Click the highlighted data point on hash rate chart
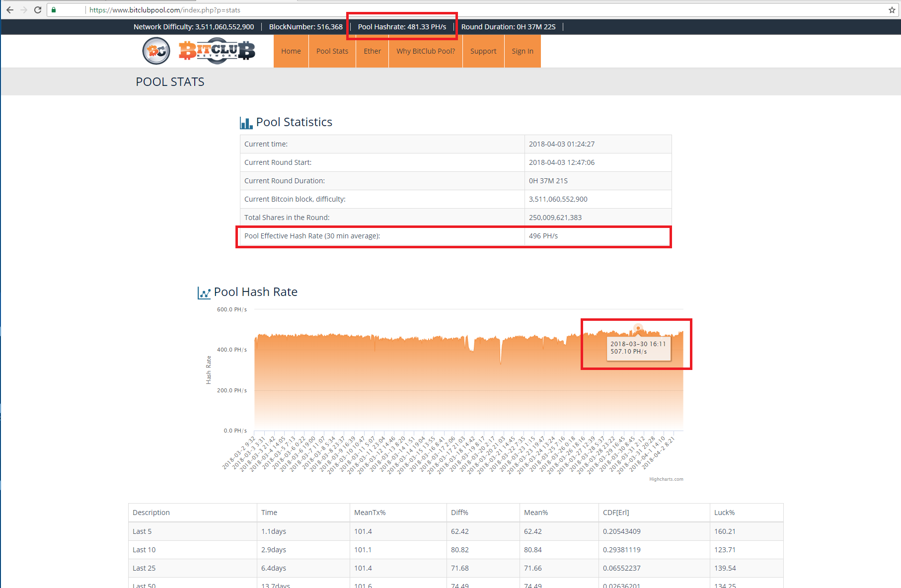 click(x=638, y=328)
